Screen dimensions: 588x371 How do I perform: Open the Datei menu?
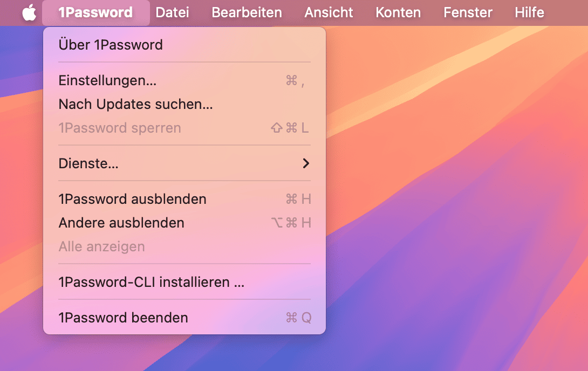point(172,12)
